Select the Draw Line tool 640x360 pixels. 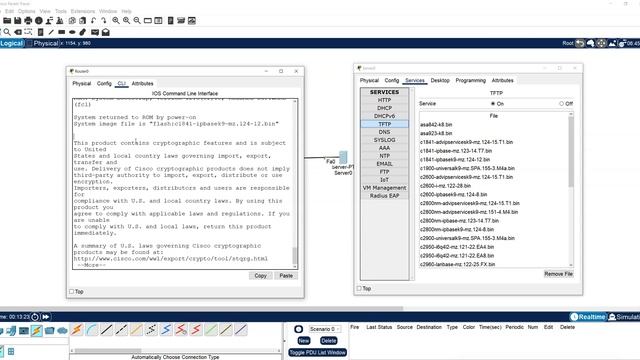(51, 32)
